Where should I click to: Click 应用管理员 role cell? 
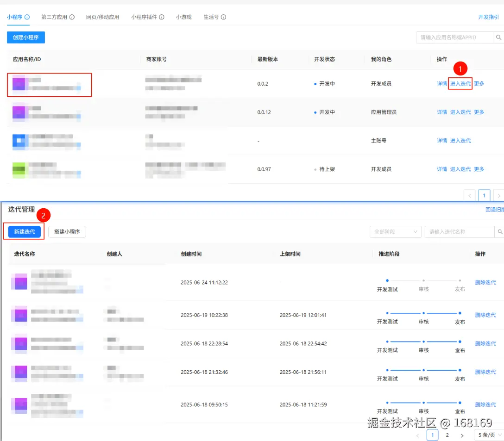384,112
